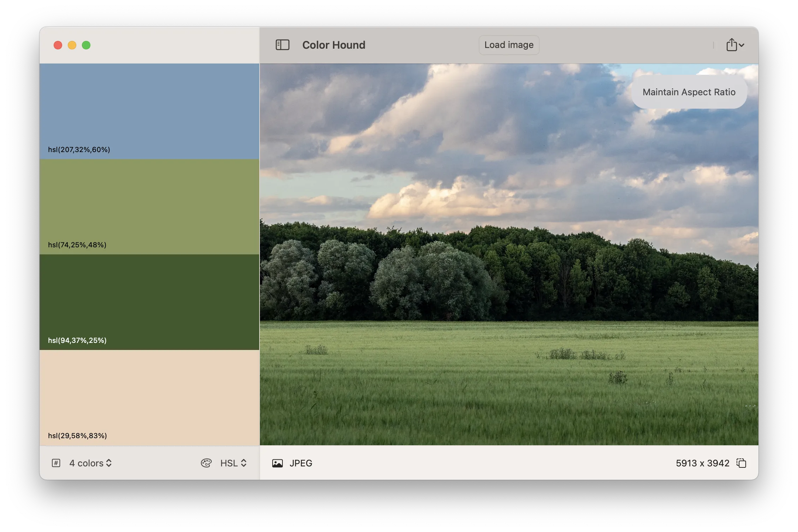The width and height of the screenshot is (798, 532).
Task: Click the landscape photo preview
Action: coord(508,254)
